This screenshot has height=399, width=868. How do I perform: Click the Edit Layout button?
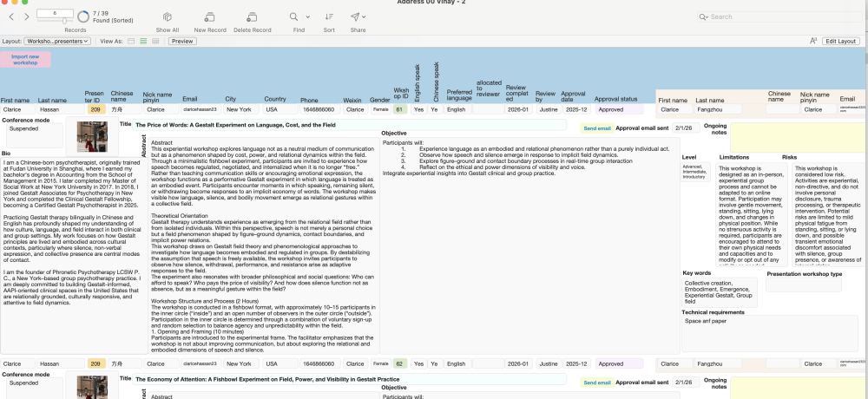tap(841, 41)
